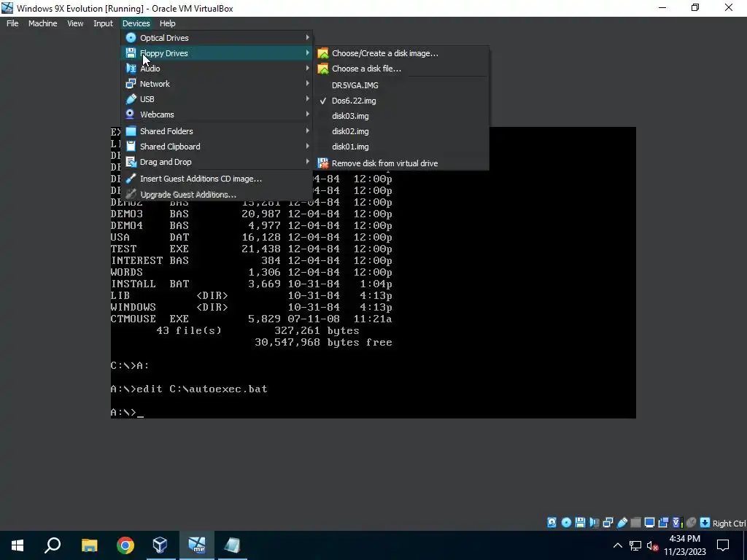
Task: Open the Windows Start menu
Action: point(18,545)
